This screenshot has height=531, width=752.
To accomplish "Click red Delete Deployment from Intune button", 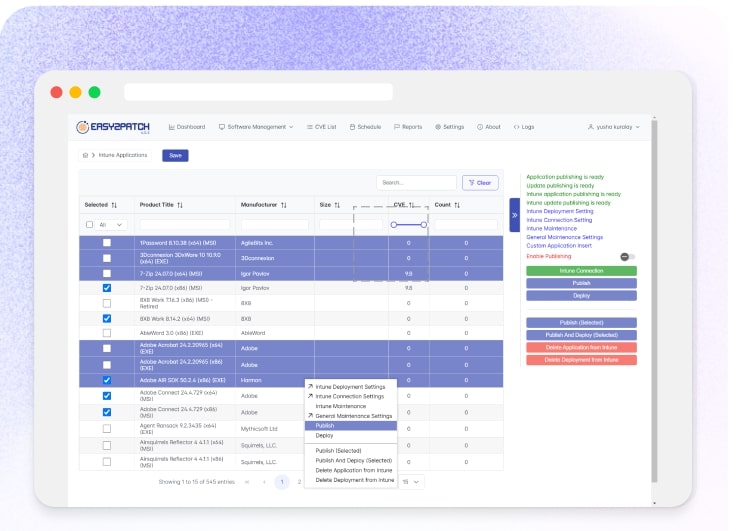I will (x=581, y=360).
